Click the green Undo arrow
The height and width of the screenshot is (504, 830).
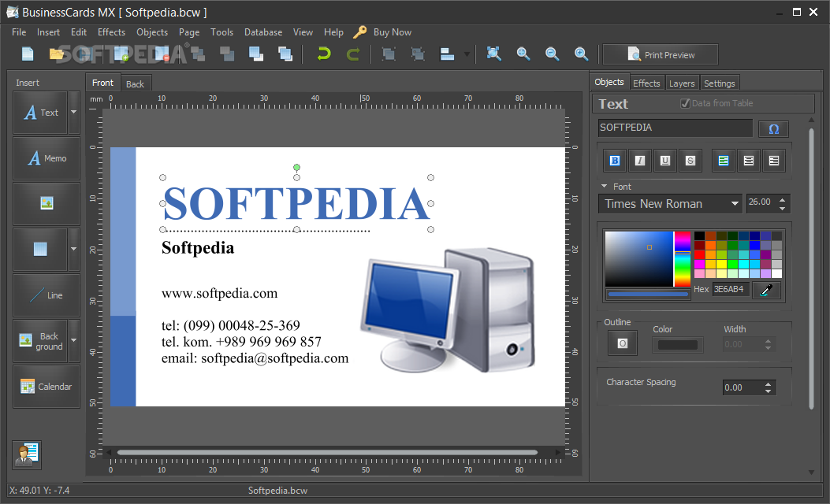point(324,54)
